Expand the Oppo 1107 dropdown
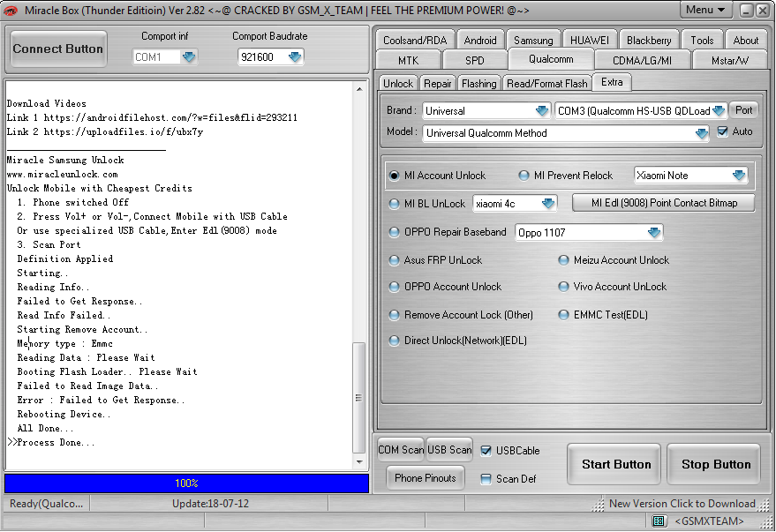776x532 pixels. point(654,232)
